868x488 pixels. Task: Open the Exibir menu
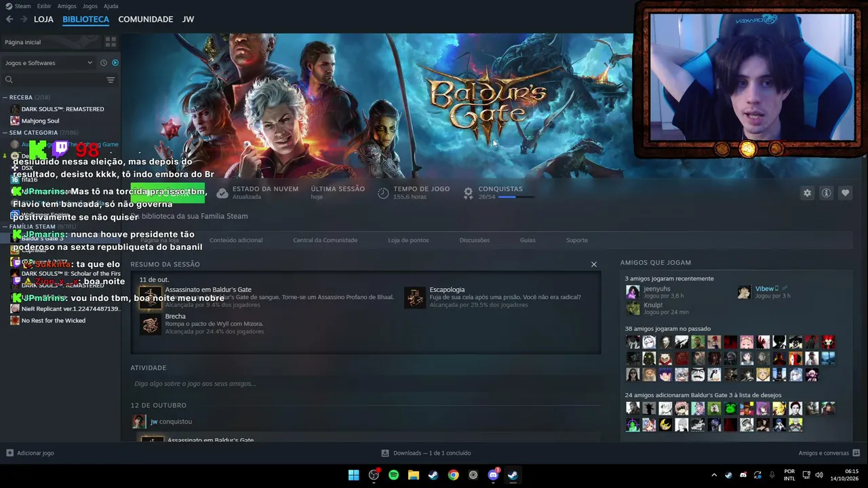coord(44,6)
